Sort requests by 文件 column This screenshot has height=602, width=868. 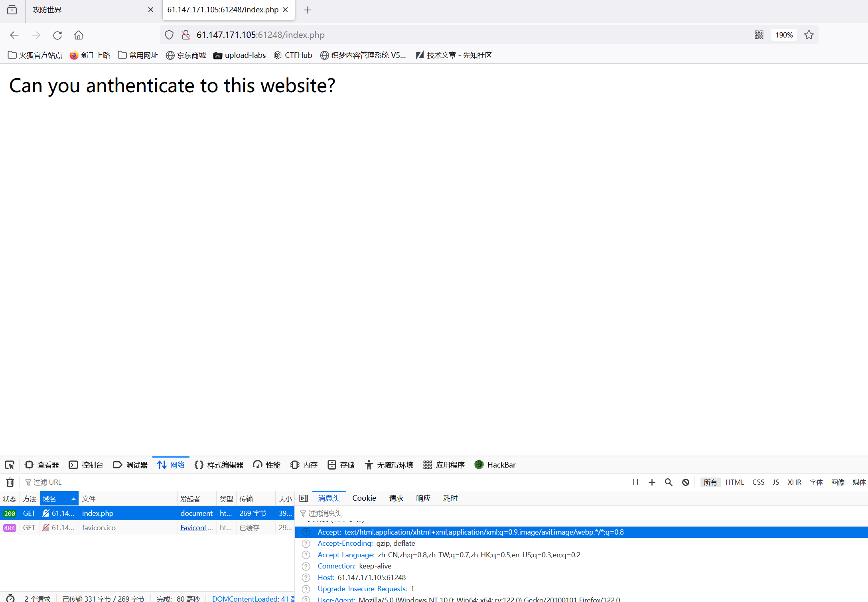pos(128,499)
